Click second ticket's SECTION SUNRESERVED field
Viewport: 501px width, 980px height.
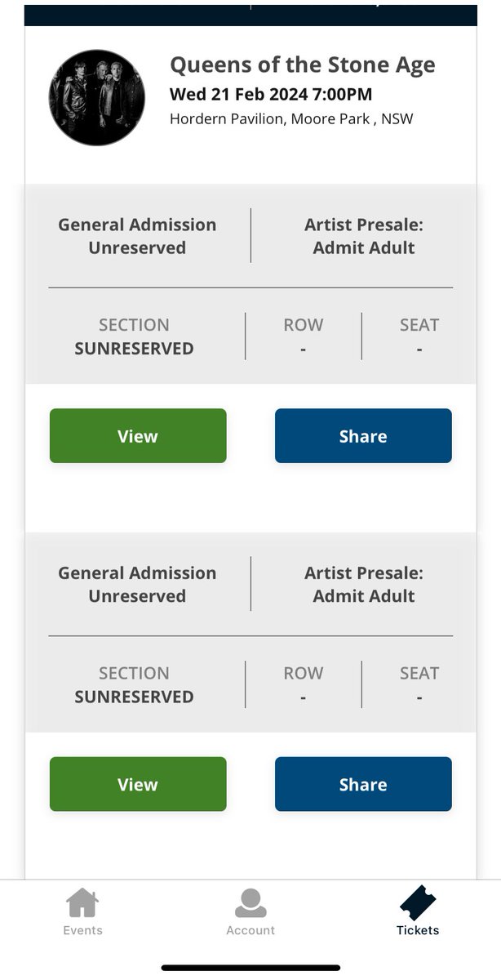[x=134, y=685]
